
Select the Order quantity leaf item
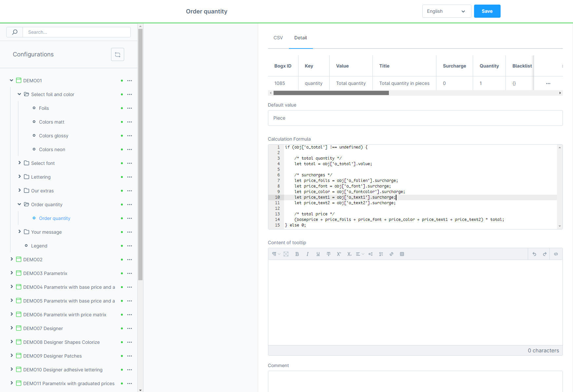pyautogui.click(x=55, y=218)
